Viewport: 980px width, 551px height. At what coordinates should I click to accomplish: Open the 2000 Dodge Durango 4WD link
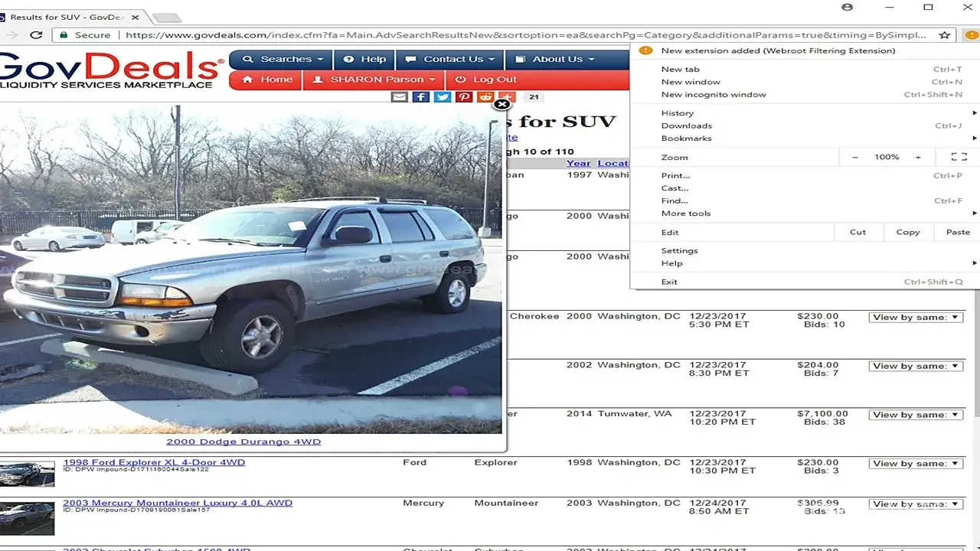pyautogui.click(x=243, y=442)
